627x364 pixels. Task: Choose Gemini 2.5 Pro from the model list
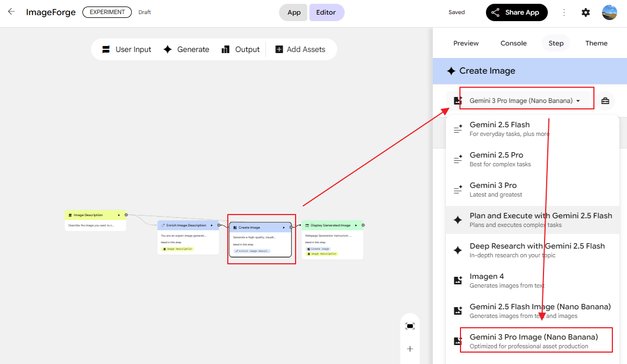tap(533, 159)
